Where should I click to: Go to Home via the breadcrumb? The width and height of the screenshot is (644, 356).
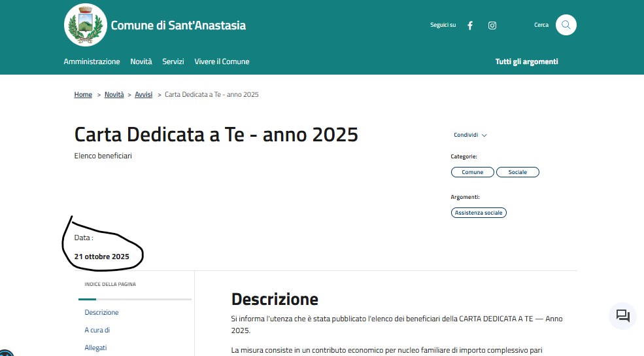83,95
